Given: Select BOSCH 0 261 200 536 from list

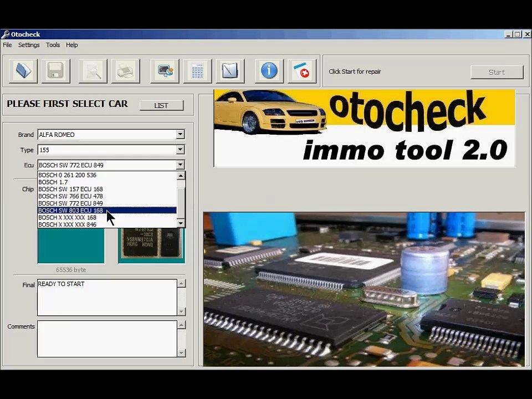Looking at the screenshot, I should point(107,175).
